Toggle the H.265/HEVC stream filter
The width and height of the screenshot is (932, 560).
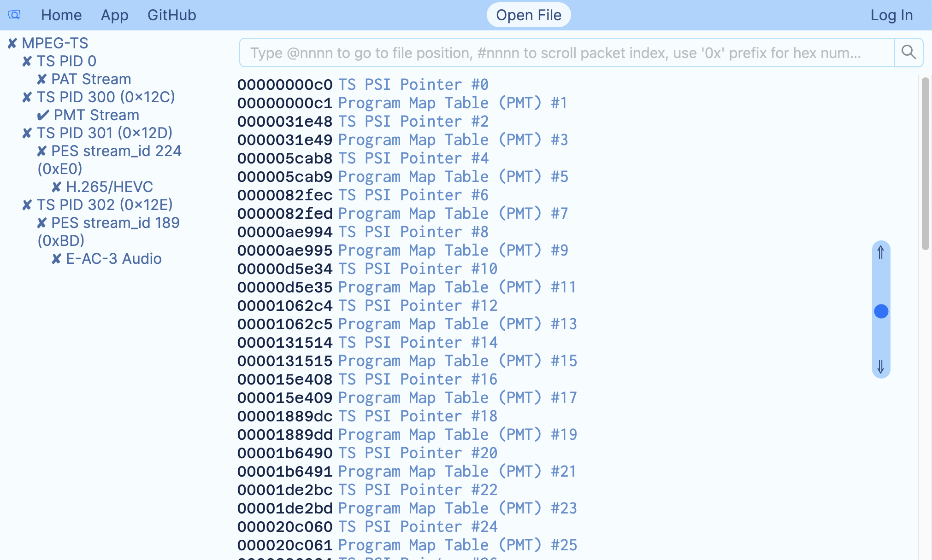coord(56,187)
